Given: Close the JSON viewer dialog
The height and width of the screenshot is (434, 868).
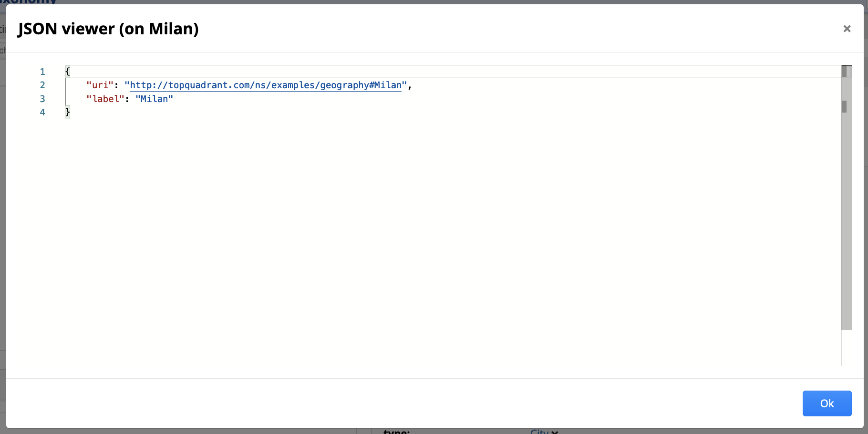Looking at the screenshot, I should (847, 29).
